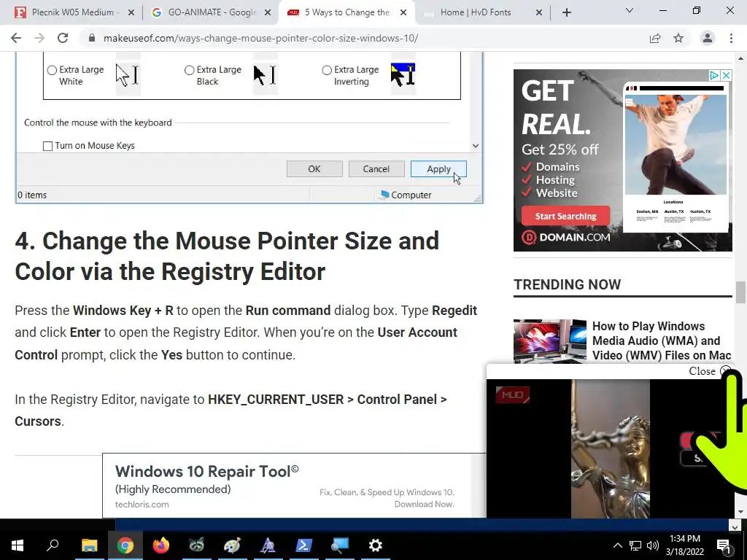This screenshot has height=560, width=747.
Task: Open the Windows 10 Repair Tool ad
Action: pyautogui.click(x=206, y=472)
